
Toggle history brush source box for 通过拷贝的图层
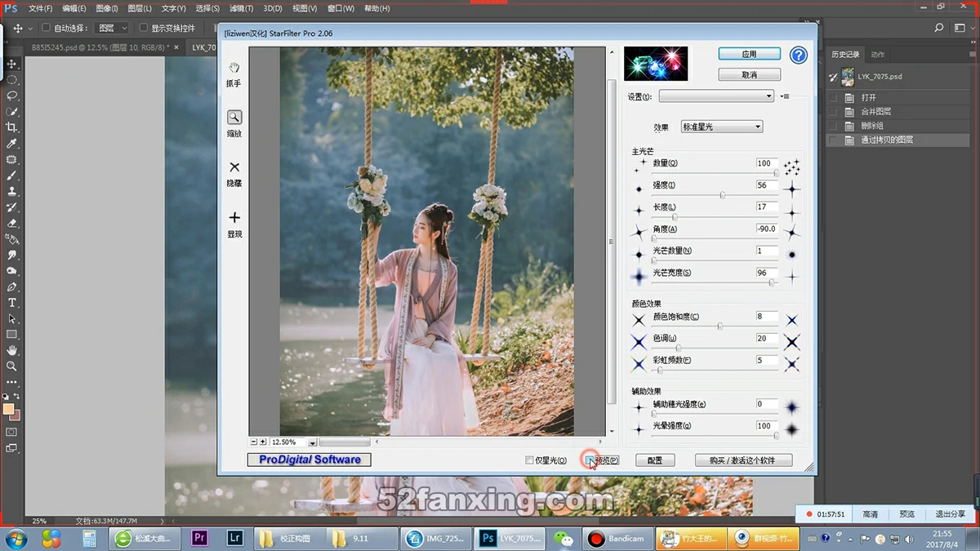[833, 140]
